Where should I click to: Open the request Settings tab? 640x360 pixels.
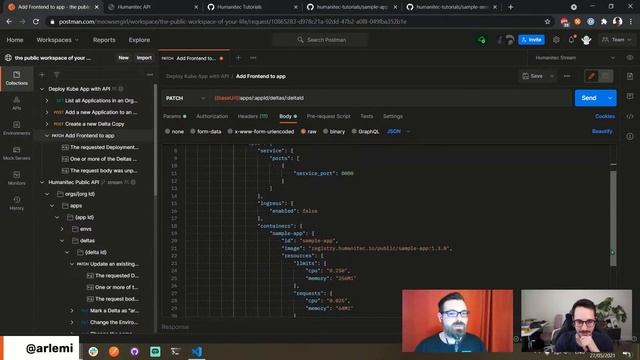[x=393, y=116]
